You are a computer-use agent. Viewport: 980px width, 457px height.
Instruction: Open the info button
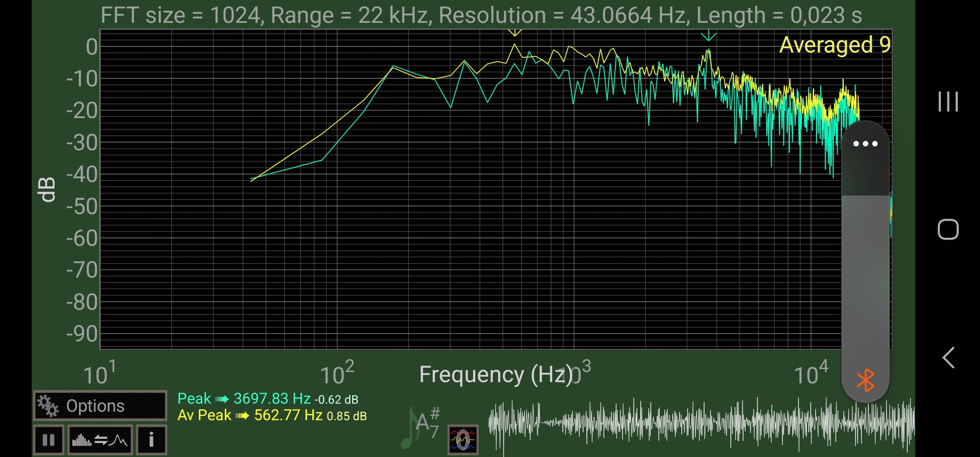coord(151,440)
